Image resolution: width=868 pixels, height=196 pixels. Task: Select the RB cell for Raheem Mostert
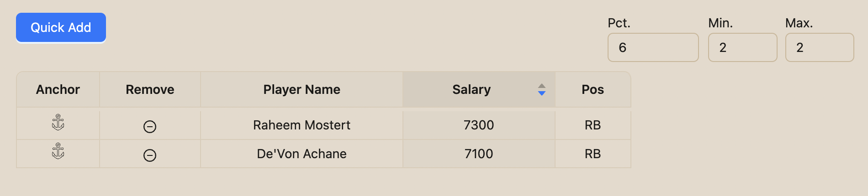(593, 125)
